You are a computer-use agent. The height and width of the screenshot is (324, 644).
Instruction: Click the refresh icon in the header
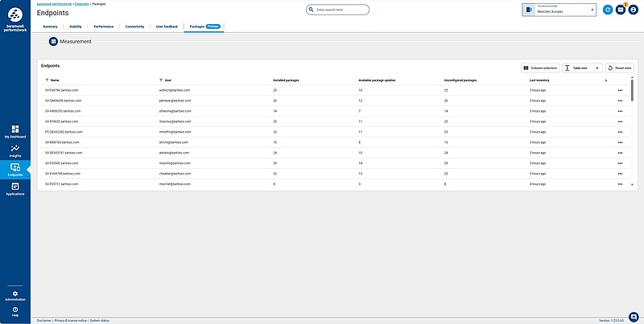(608, 10)
